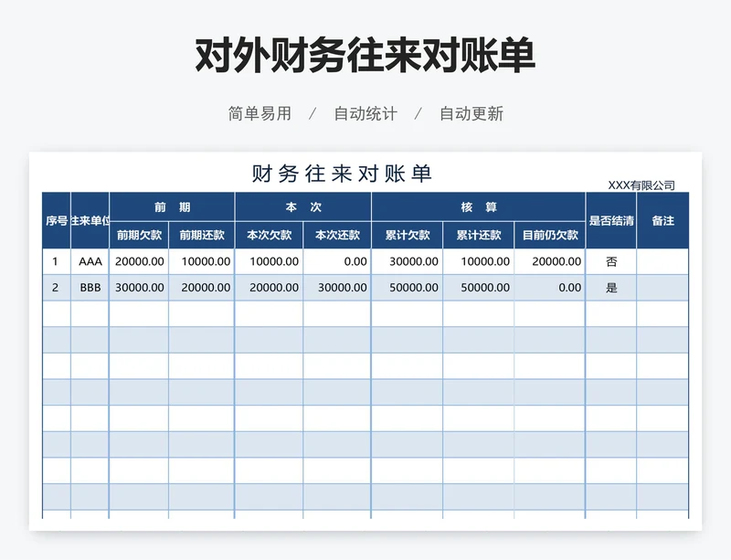
Task: Select the sheet title 财务往来对账单
Action: [342, 174]
